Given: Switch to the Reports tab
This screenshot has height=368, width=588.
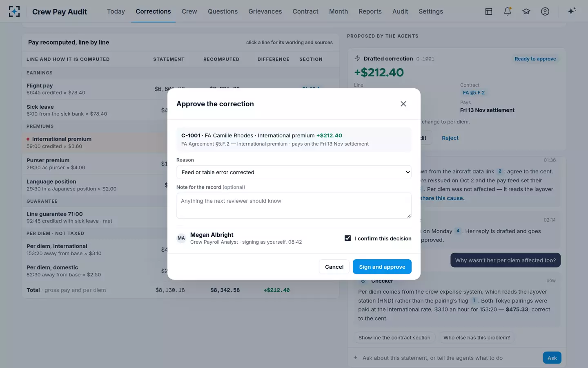Looking at the screenshot, I should [x=370, y=11].
